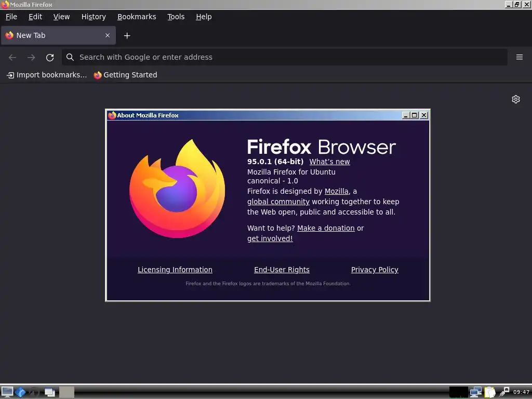Image resolution: width=532 pixels, height=399 pixels.
Task: Open the Mozilla link in About dialog
Action: [x=336, y=191]
